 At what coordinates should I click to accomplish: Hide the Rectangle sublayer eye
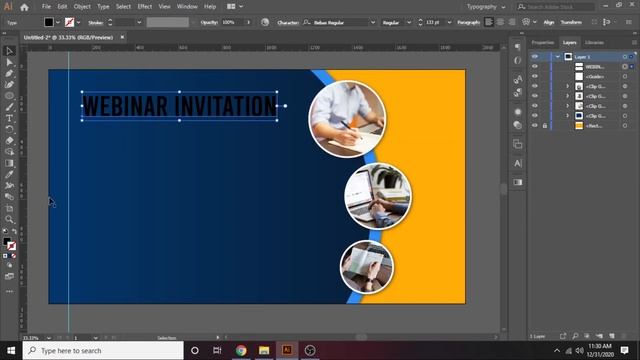(x=535, y=125)
